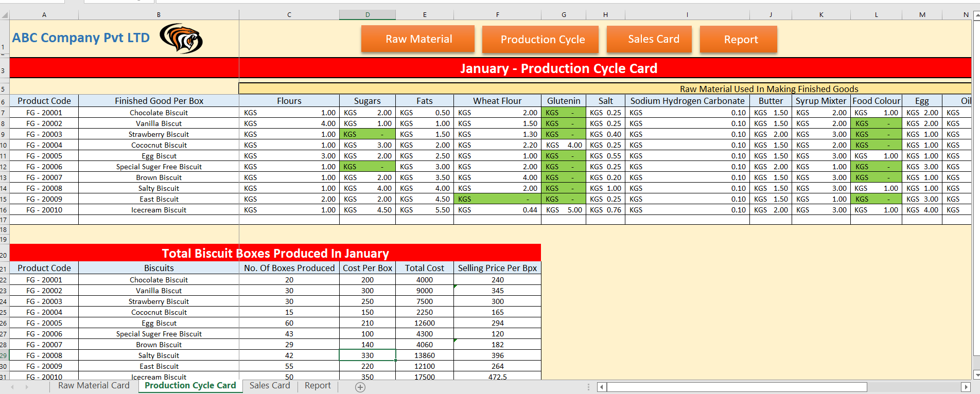The image size is (980, 394).
Task: Click Total Biscuit Boxes Produced In January banner
Action: 275,253
